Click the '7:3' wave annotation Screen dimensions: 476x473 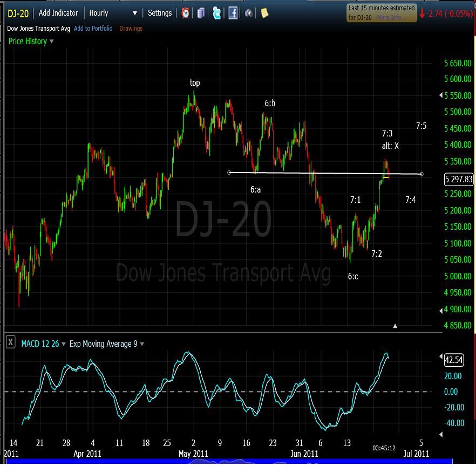coord(387,134)
